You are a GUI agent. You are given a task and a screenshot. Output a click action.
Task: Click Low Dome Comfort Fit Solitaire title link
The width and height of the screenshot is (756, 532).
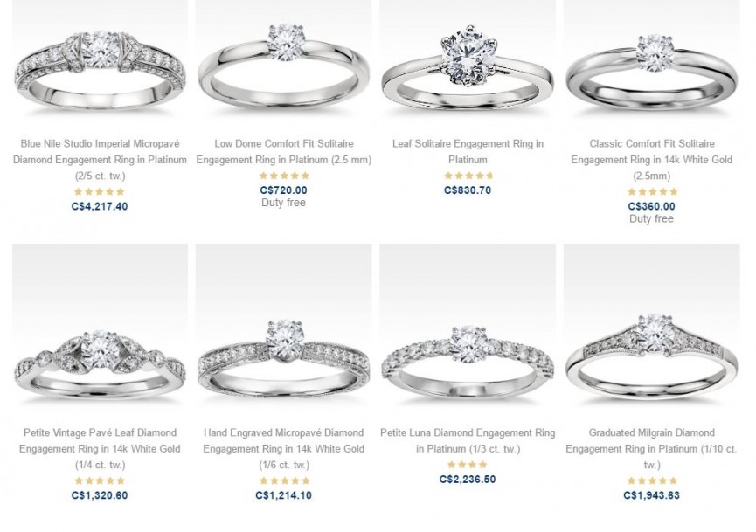point(283,151)
